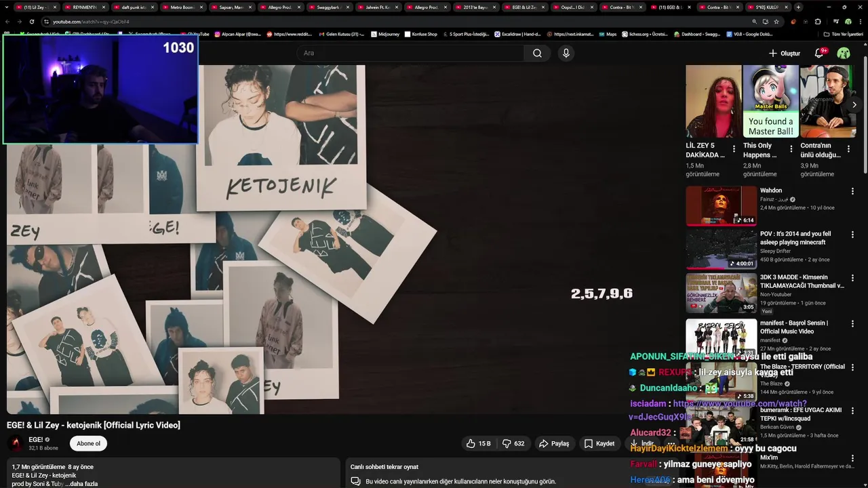Screen dimensions: 868x488
Task: Click the live chat replay icon
Action: pyautogui.click(x=355, y=481)
